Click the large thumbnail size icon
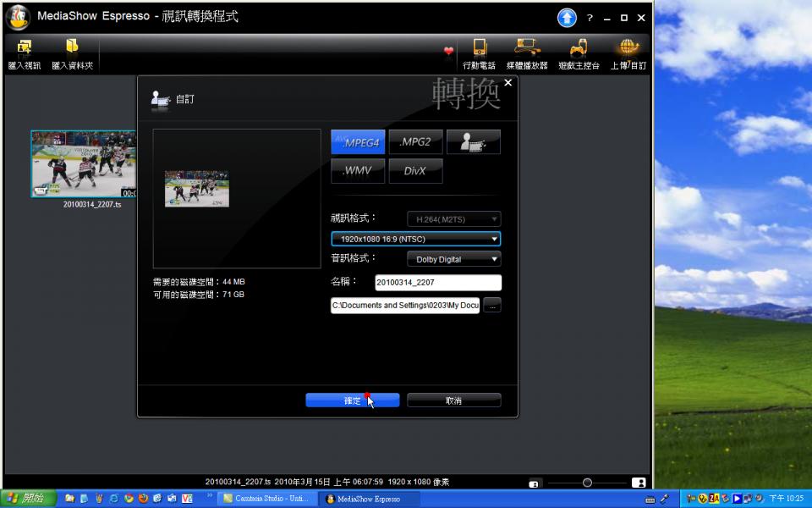This screenshot has width=812, height=508. pyautogui.click(x=639, y=483)
